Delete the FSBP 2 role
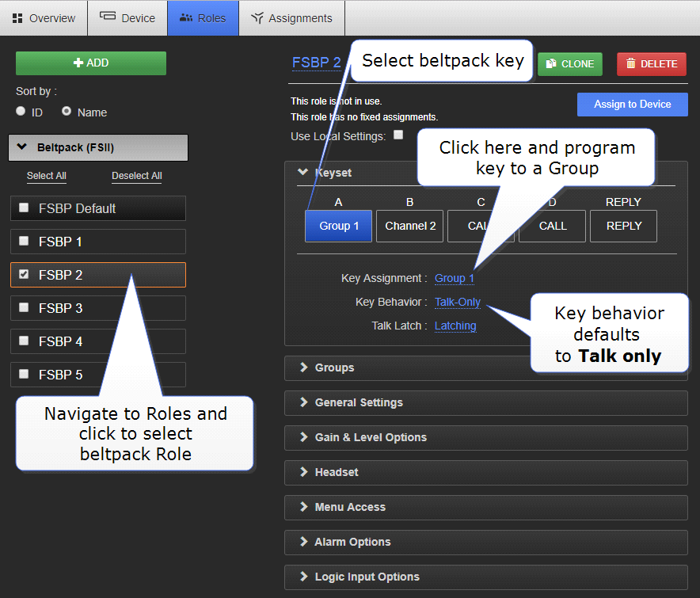Image resolution: width=700 pixels, height=598 pixels. 652,64
